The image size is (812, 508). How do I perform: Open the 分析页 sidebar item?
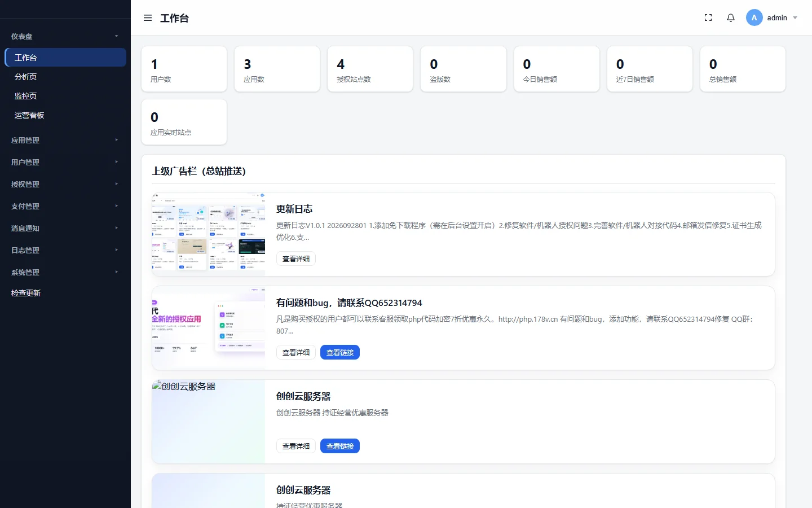coord(65,77)
